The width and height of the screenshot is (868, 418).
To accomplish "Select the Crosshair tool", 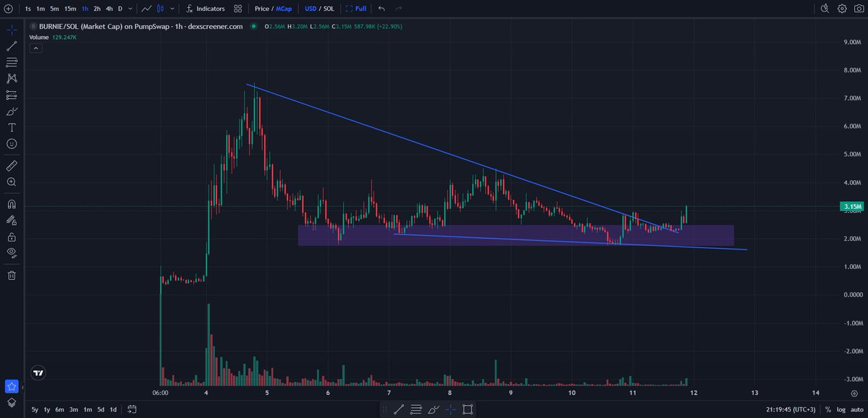I will tap(12, 30).
